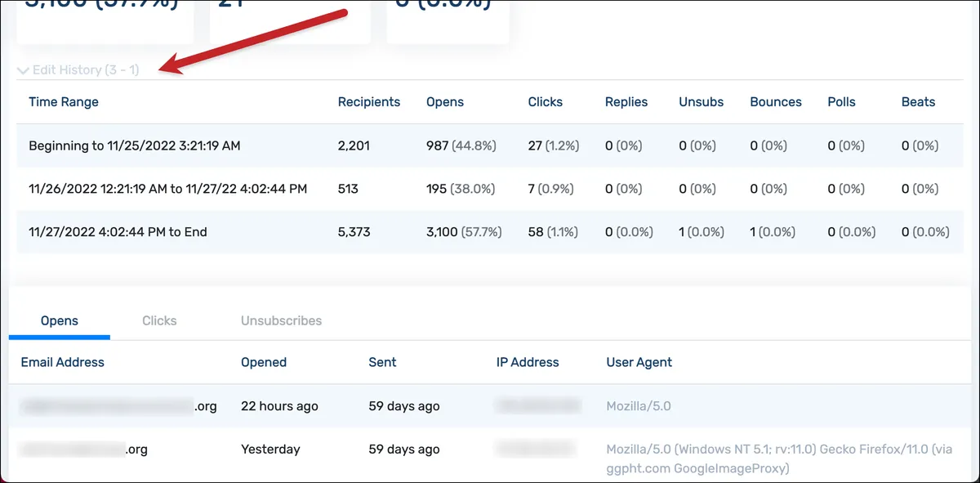Click the Replies column header
The height and width of the screenshot is (483, 980).
(x=626, y=102)
